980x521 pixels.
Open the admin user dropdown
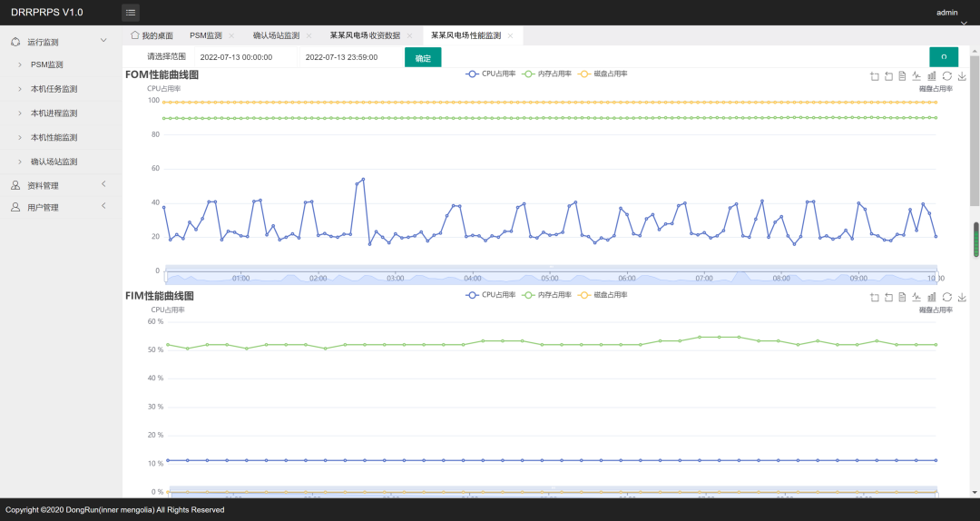(x=947, y=14)
